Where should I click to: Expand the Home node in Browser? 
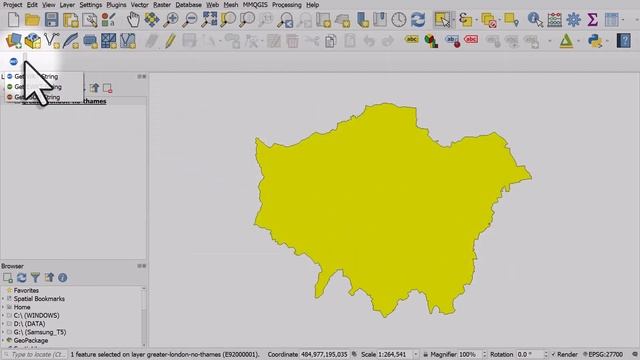(x=3, y=307)
